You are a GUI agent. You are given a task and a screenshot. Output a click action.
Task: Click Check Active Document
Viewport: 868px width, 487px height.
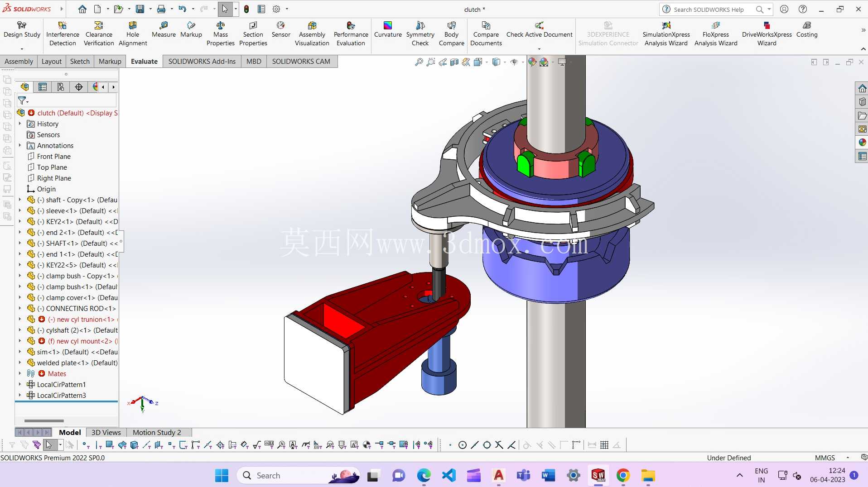[x=539, y=30]
